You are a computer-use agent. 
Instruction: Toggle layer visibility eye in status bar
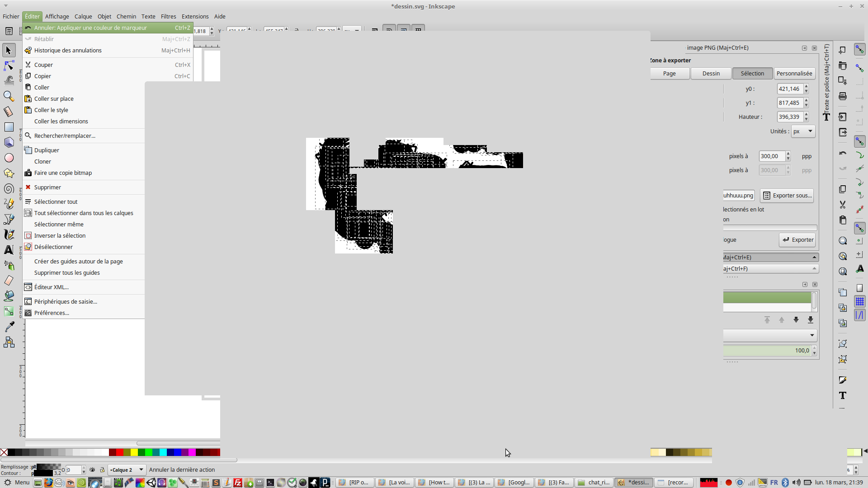(92, 470)
